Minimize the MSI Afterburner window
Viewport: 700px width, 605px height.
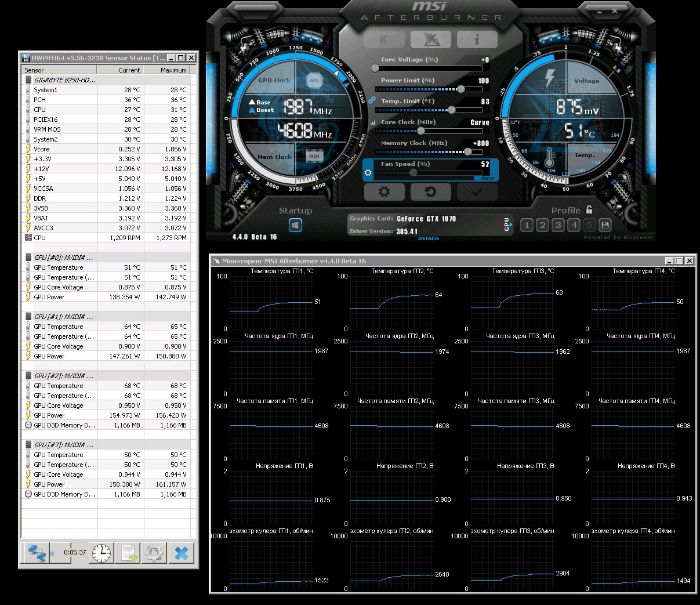click(599, 10)
